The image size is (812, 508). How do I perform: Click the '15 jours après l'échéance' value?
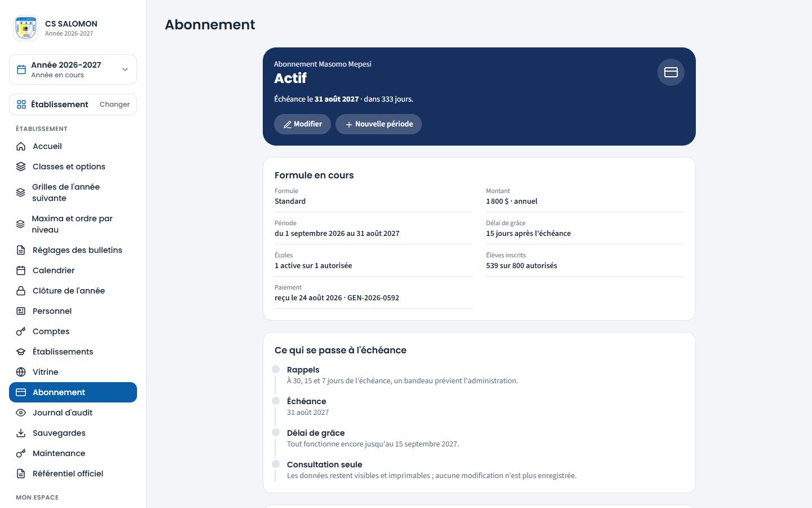coord(528,234)
